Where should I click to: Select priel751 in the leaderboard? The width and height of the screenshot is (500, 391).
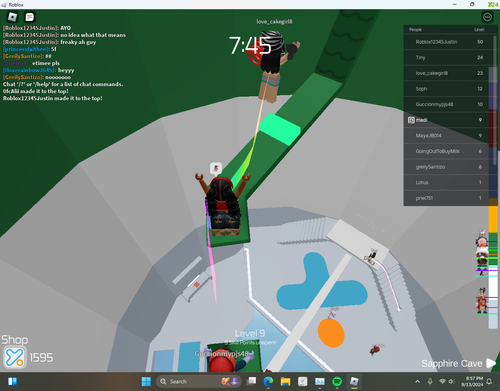[446, 198]
